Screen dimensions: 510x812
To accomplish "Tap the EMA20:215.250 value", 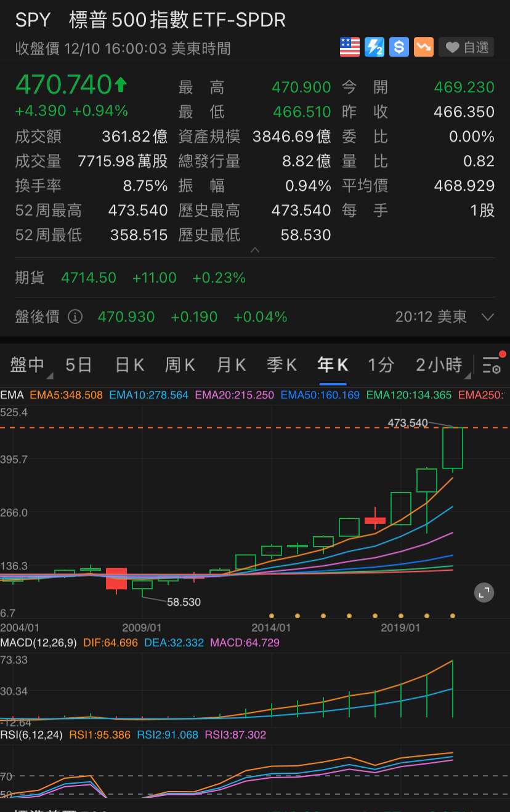I will (x=235, y=395).
